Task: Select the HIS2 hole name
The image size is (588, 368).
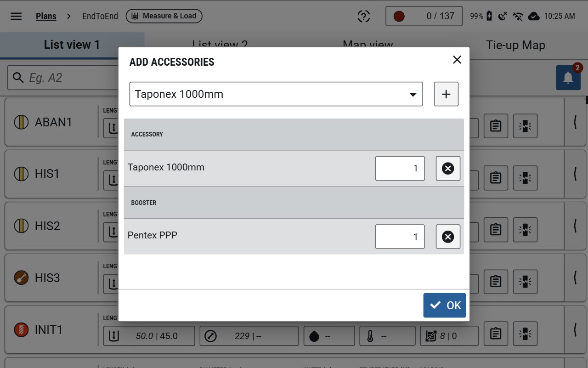Action: click(48, 226)
